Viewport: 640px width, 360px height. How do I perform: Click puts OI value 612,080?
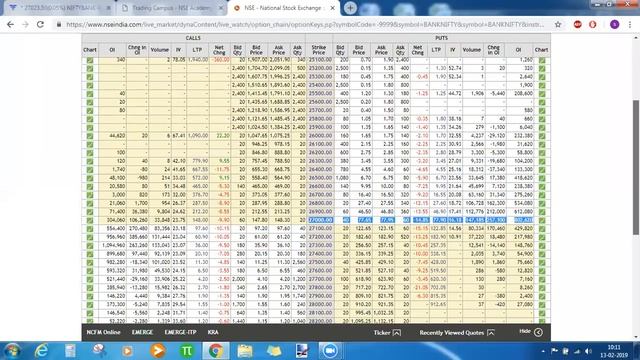point(524,212)
